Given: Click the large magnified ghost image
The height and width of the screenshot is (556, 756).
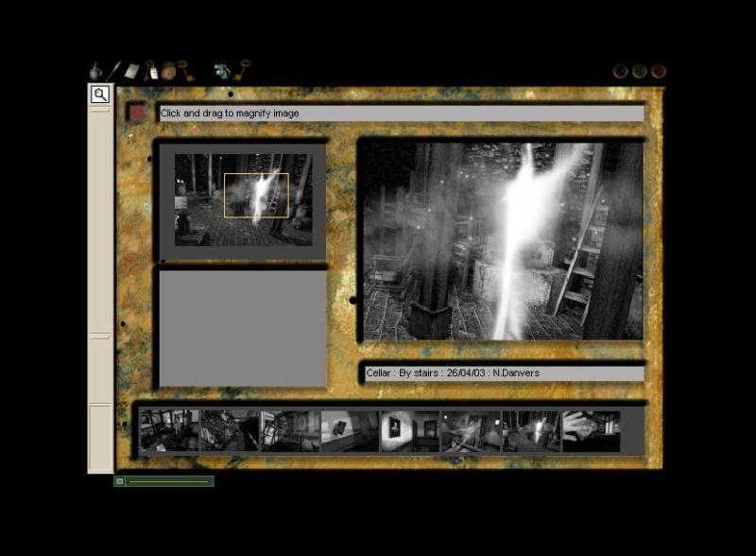Looking at the screenshot, I should click(501, 241).
